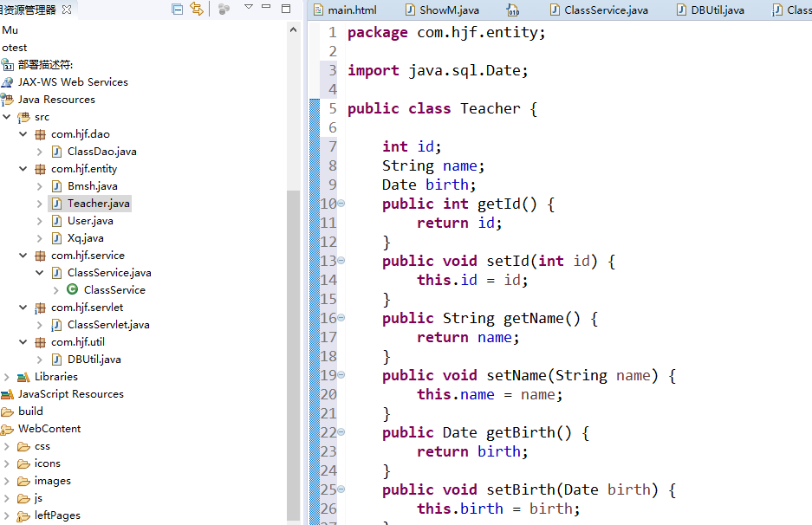
Task: Collapse the com.hjf.dao package
Action: pyautogui.click(x=23, y=134)
